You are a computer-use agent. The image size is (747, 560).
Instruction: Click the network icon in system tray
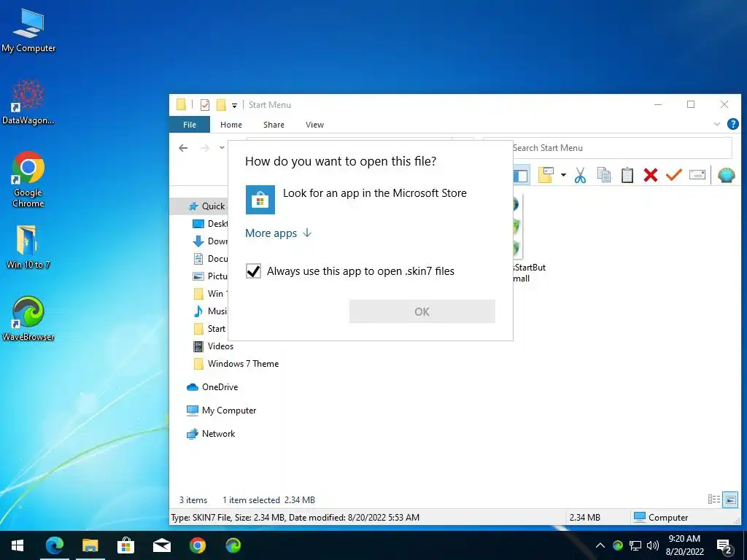pos(635,545)
